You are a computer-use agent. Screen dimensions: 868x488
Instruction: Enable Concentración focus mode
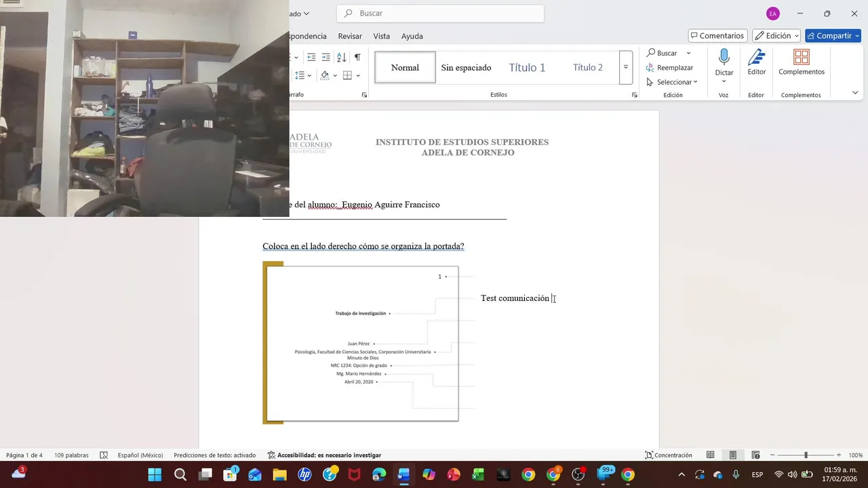click(x=669, y=455)
